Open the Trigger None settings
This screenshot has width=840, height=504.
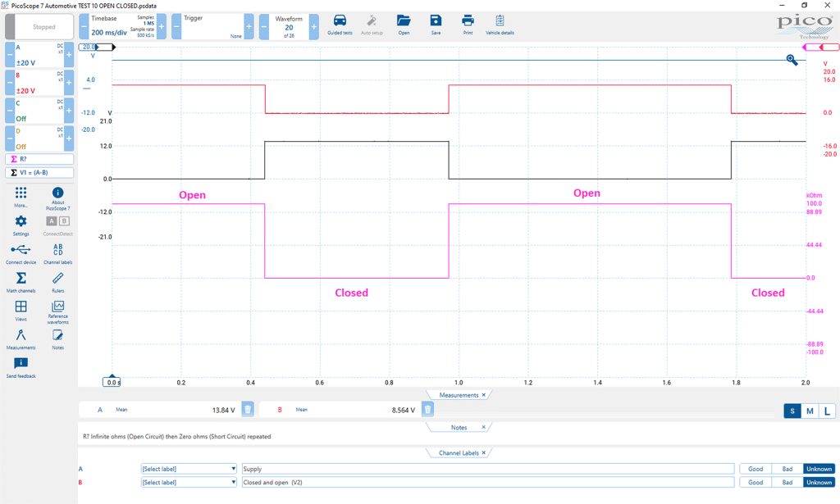click(212, 27)
